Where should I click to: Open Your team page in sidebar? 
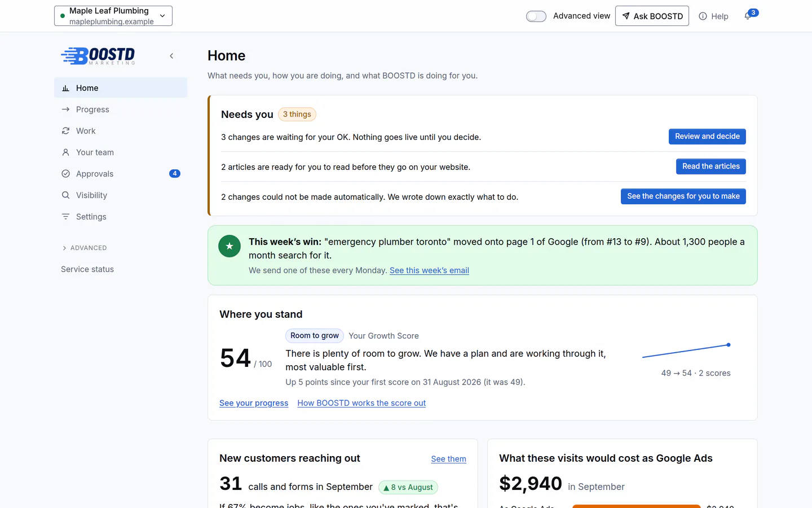[95, 152]
